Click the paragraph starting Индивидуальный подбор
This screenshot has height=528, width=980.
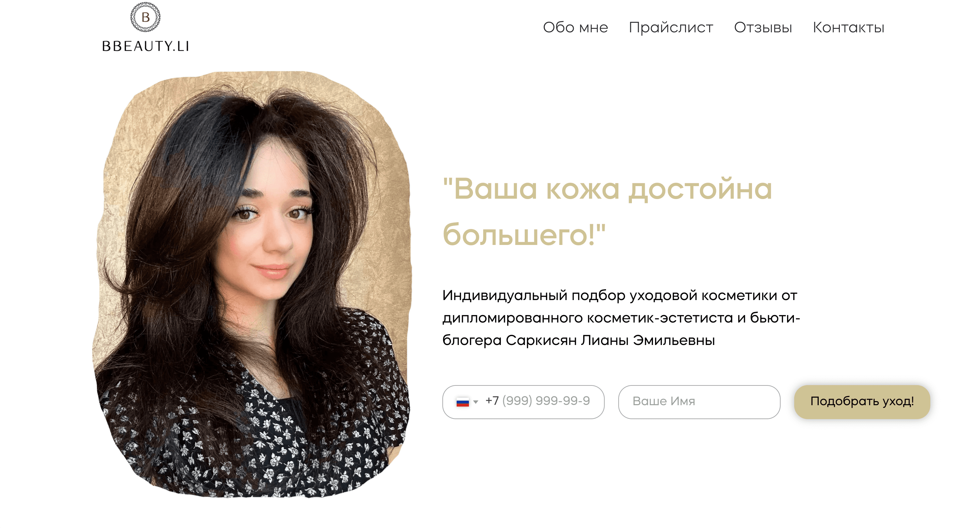(621, 318)
